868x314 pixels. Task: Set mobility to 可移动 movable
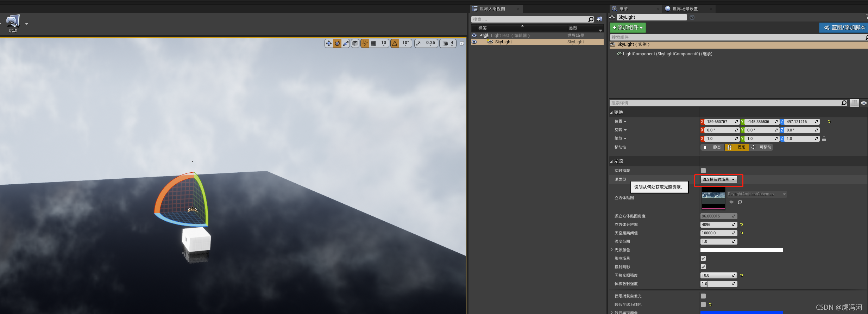click(761, 147)
